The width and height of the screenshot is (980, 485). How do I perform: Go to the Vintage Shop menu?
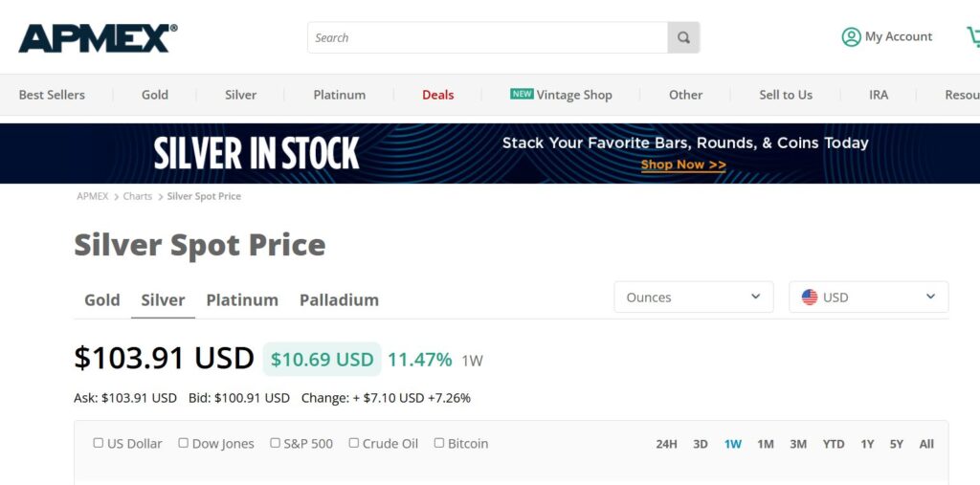[x=573, y=95]
